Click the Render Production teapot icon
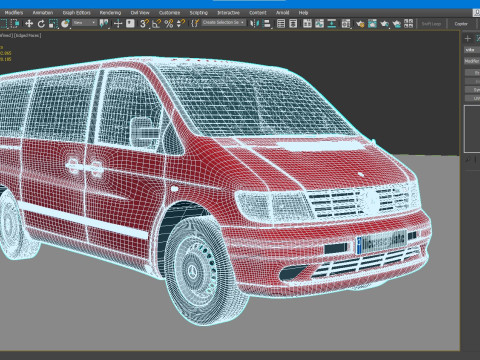Viewport: 480px width, 360px height. [384, 24]
